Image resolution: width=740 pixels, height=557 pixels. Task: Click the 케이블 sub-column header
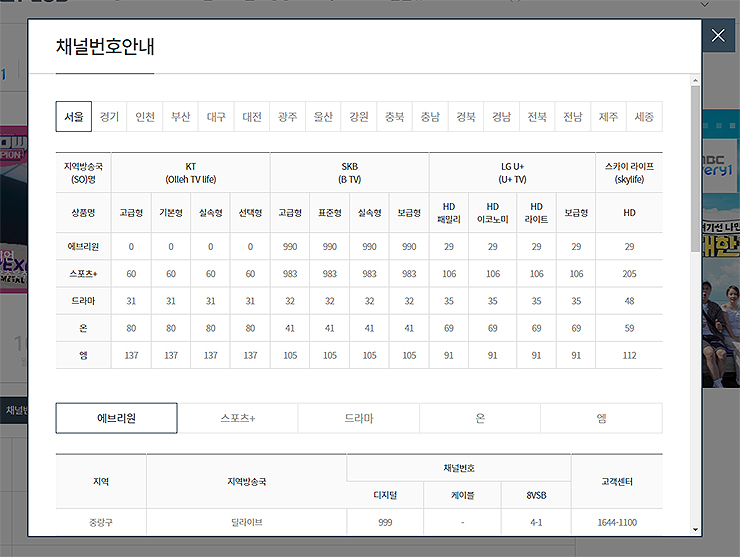tap(462, 495)
